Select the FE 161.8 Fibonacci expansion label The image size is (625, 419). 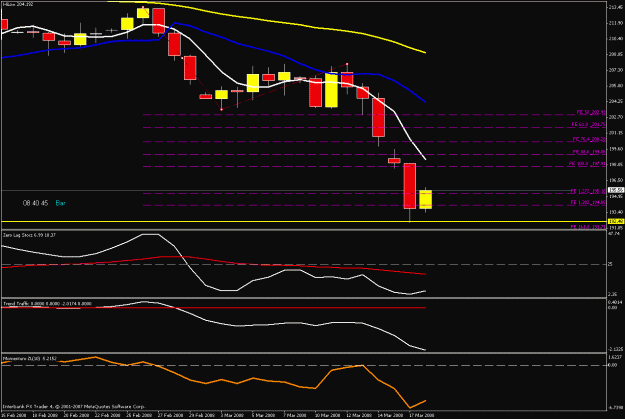(588, 227)
